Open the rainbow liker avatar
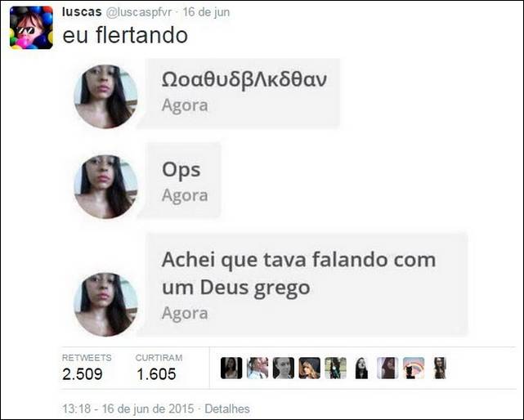 click(x=414, y=368)
